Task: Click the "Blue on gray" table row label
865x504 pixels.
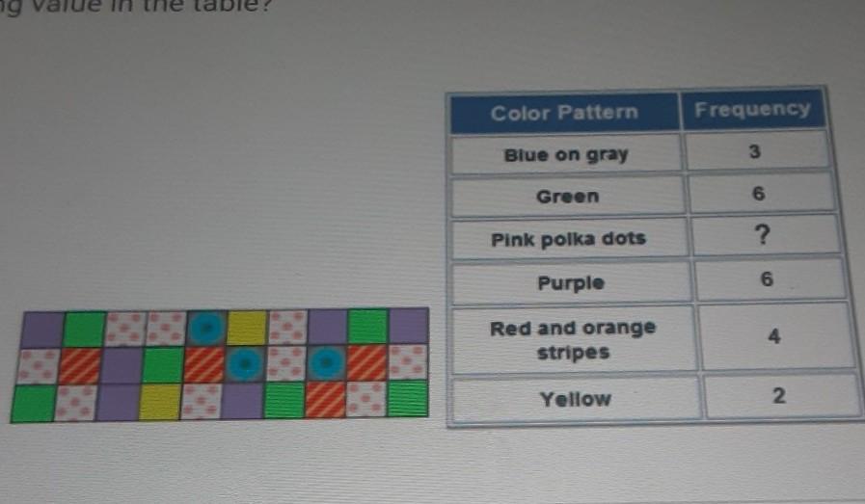Action: pyautogui.click(x=566, y=154)
